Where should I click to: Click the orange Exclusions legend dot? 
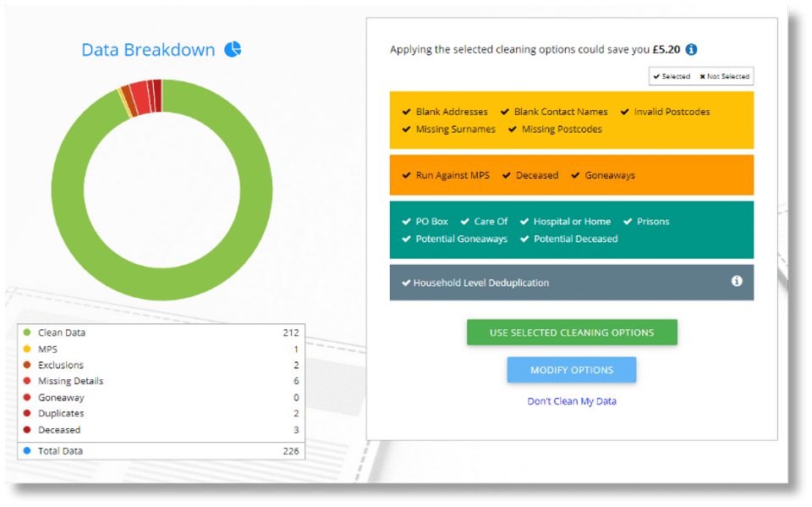coord(27,365)
